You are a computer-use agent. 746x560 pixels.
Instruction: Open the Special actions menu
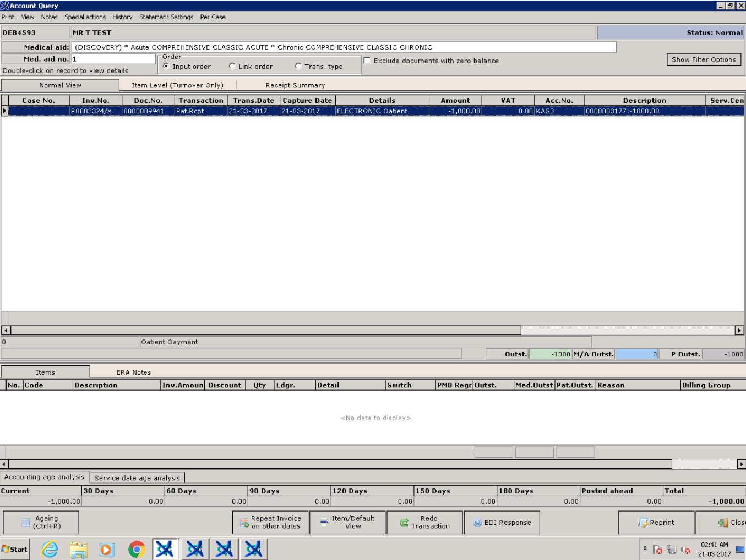click(85, 17)
